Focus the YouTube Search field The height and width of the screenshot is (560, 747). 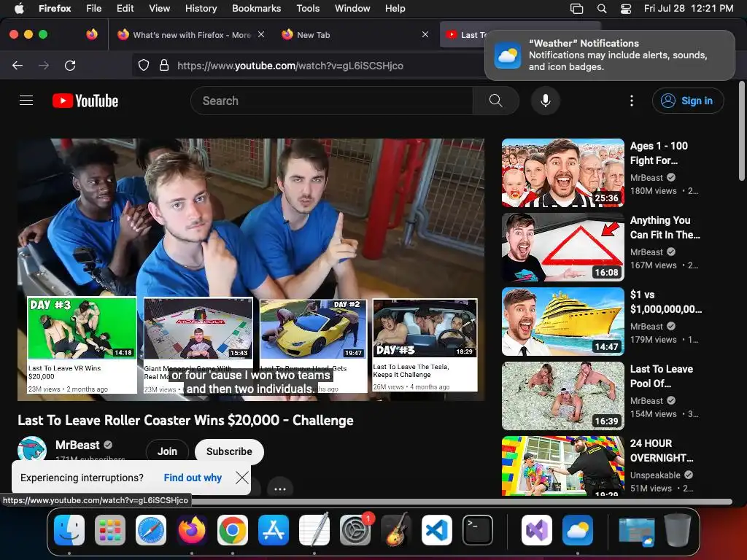(x=332, y=101)
